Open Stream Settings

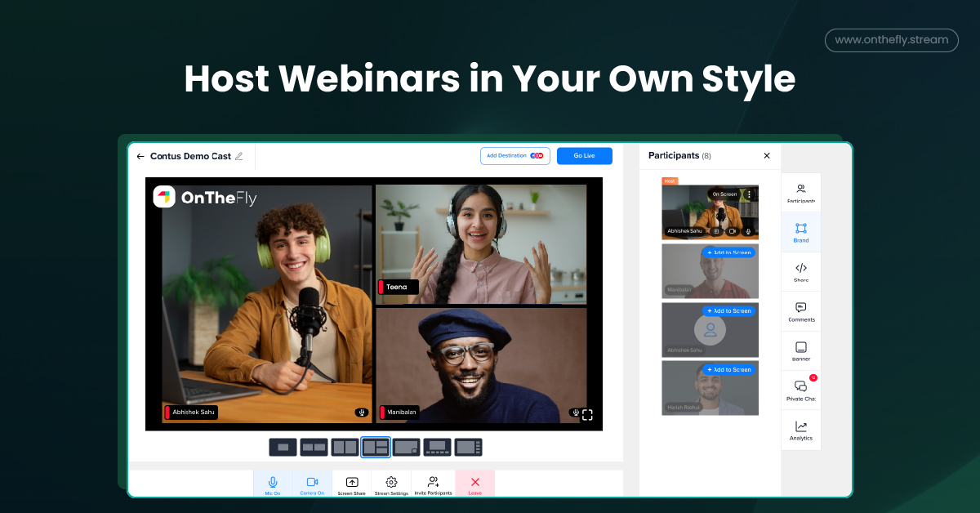(x=391, y=484)
